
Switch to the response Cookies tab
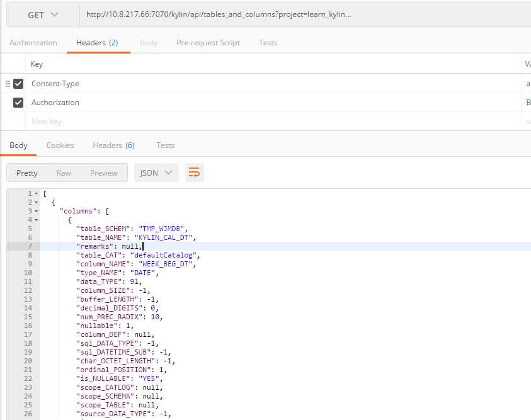(60, 145)
